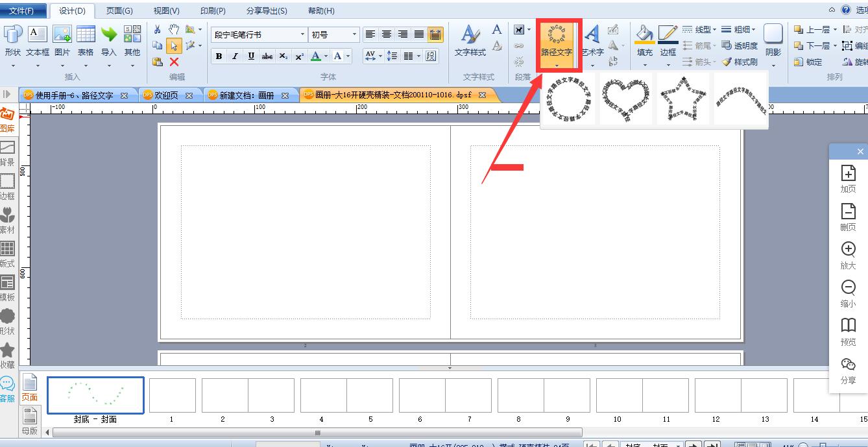
Task: Toggle italic formatting
Action: point(235,56)
